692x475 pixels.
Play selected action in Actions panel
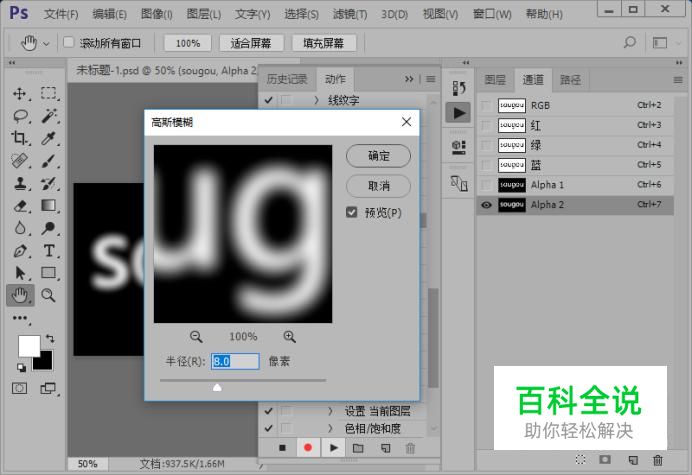coord(334,448)
